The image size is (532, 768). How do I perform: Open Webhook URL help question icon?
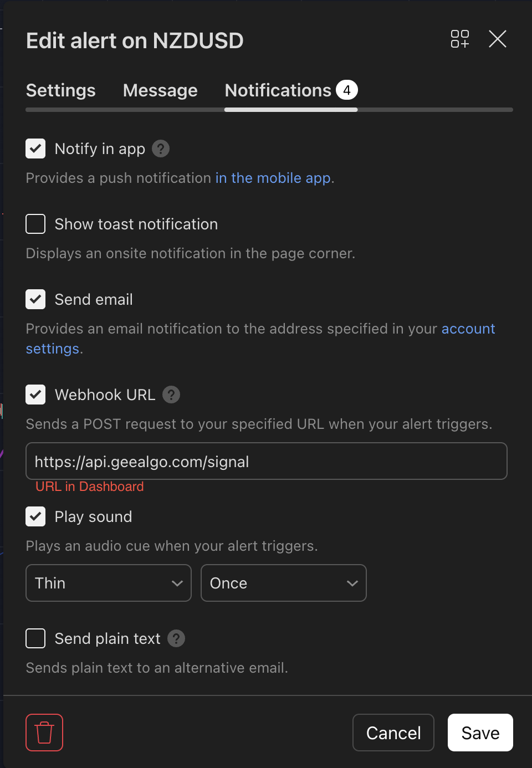[x=171, y=395]
